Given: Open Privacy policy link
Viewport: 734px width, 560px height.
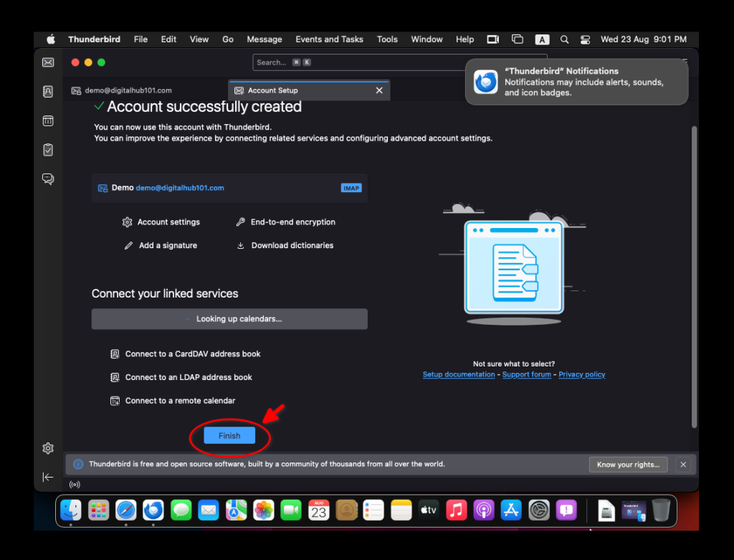Looking at the screenshot, I should [582, 374].
